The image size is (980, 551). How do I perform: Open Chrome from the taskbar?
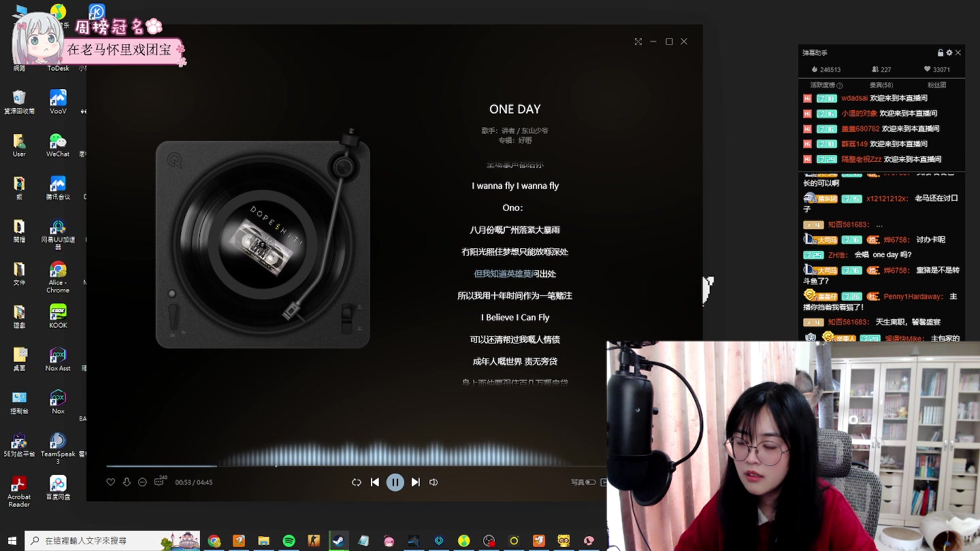[214, 541]
